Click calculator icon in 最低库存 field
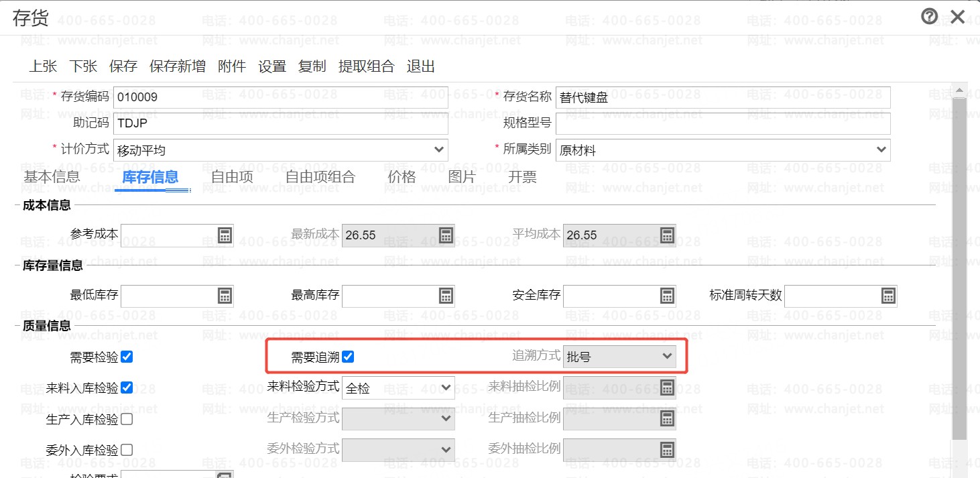The image size is (980, 478). tap(225, 296)
